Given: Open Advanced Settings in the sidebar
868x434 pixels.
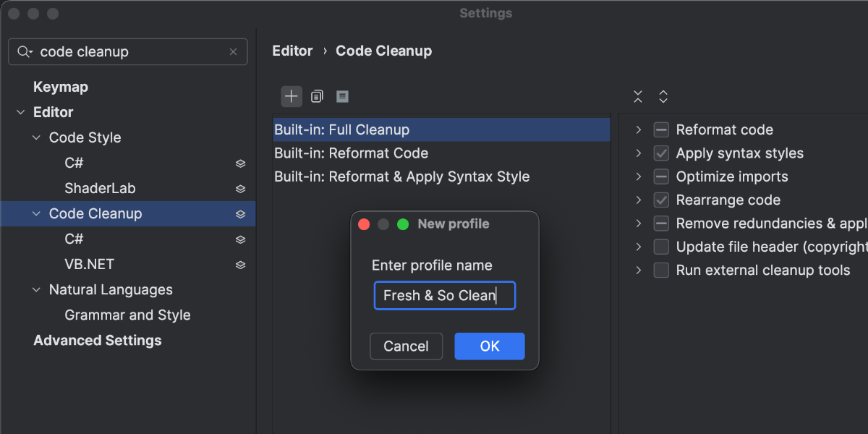Looking at the screenshot, I should pyautogui.click(x=97, y=341).
